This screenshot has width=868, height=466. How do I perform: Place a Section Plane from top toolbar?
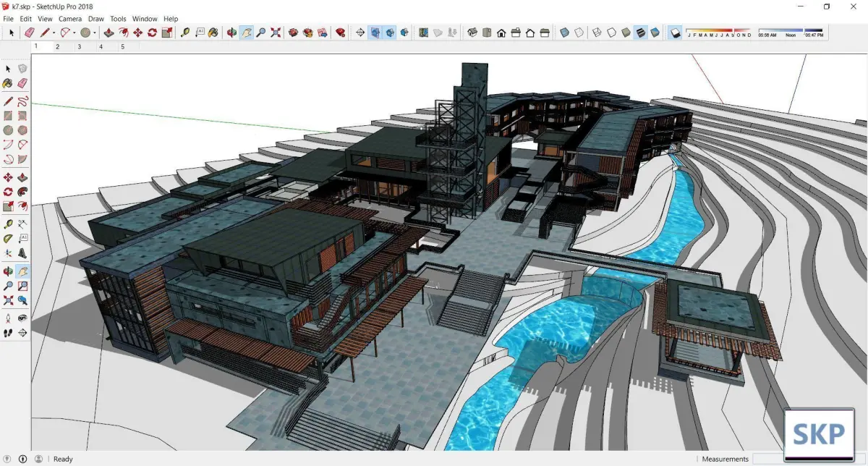pos(360,33)
